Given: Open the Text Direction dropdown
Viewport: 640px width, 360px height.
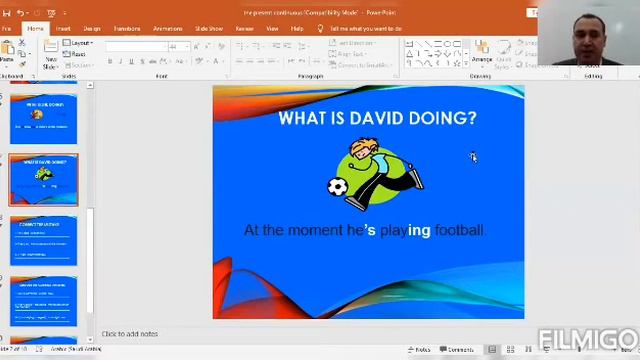Looking at the screenshot, I should click(x=353, y=43).
